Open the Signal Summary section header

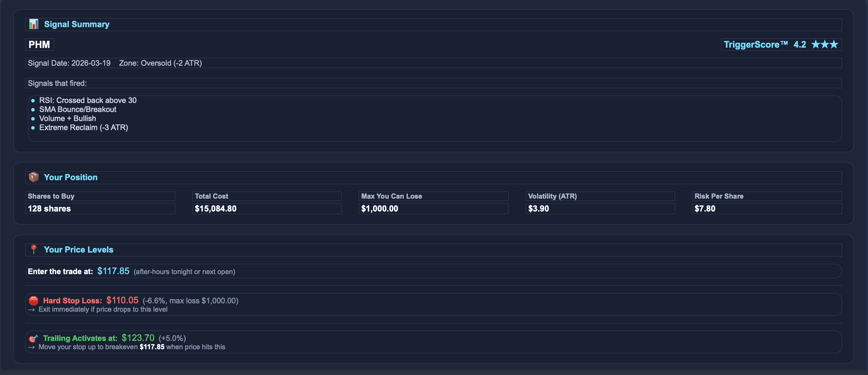[76, 24]
